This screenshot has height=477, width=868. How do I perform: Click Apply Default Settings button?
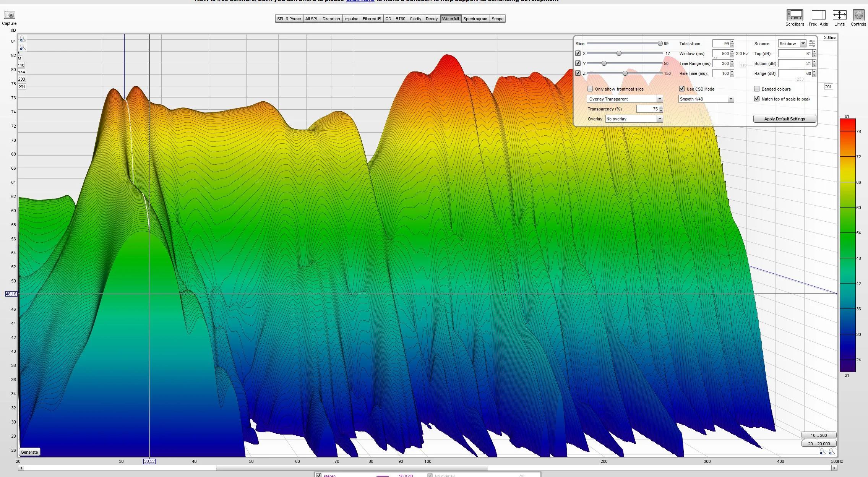tap(785, 119)
